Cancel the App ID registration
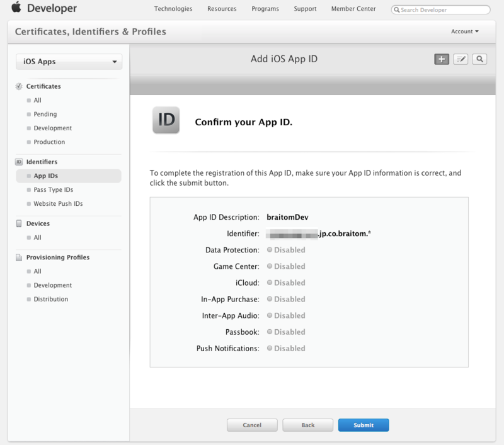This screenshot has width=504, height=445. (252, 425)
